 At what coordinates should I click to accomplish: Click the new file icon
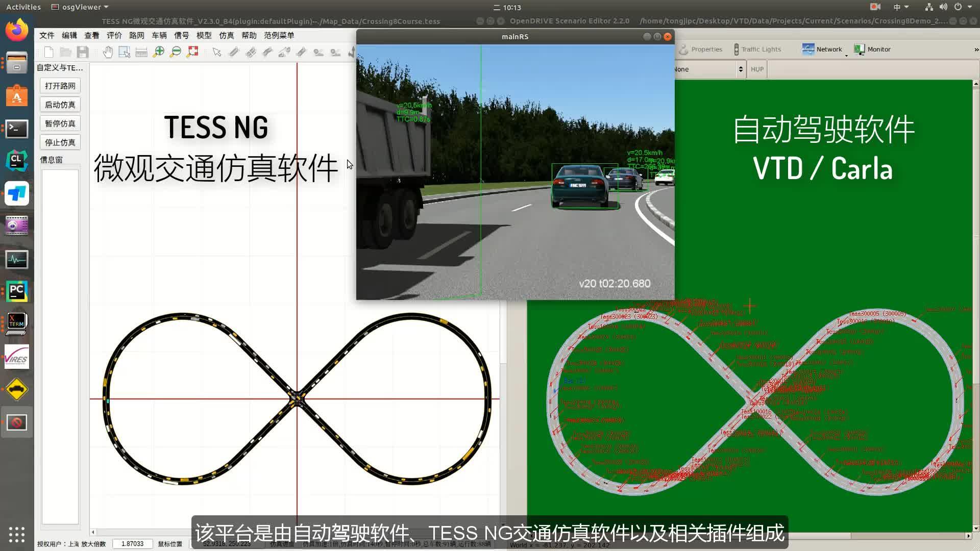(49, 52)
